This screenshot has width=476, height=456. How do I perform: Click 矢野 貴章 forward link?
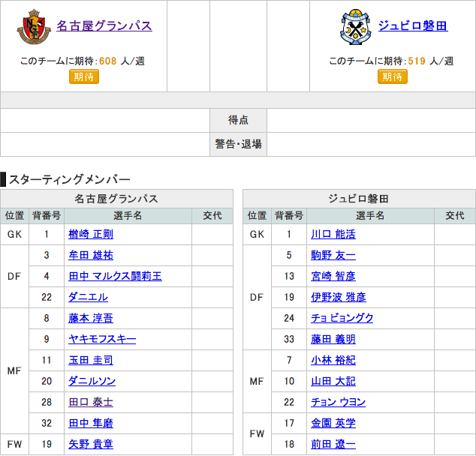tap(91, 444)
